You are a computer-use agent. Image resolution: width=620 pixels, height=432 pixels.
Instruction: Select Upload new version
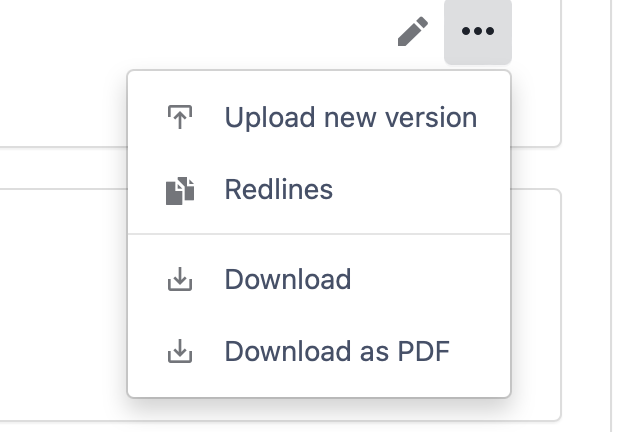pyautogui.click(x=319, y=117)
